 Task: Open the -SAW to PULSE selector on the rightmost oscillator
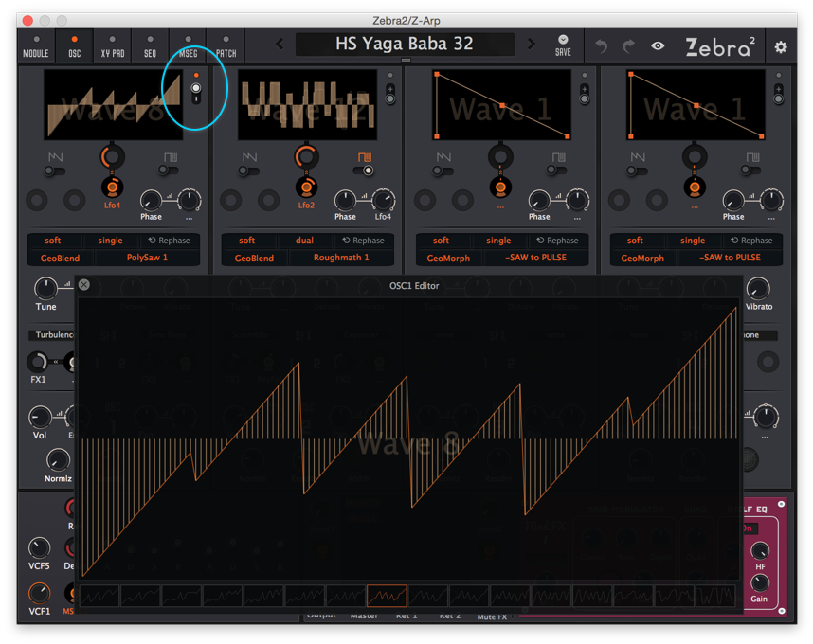730,258
